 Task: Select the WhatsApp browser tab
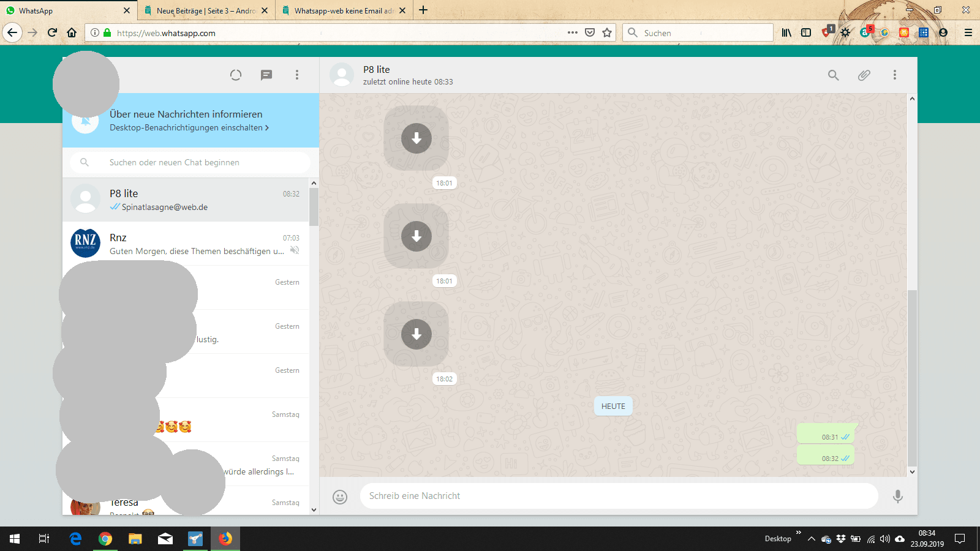coord(67,10)
